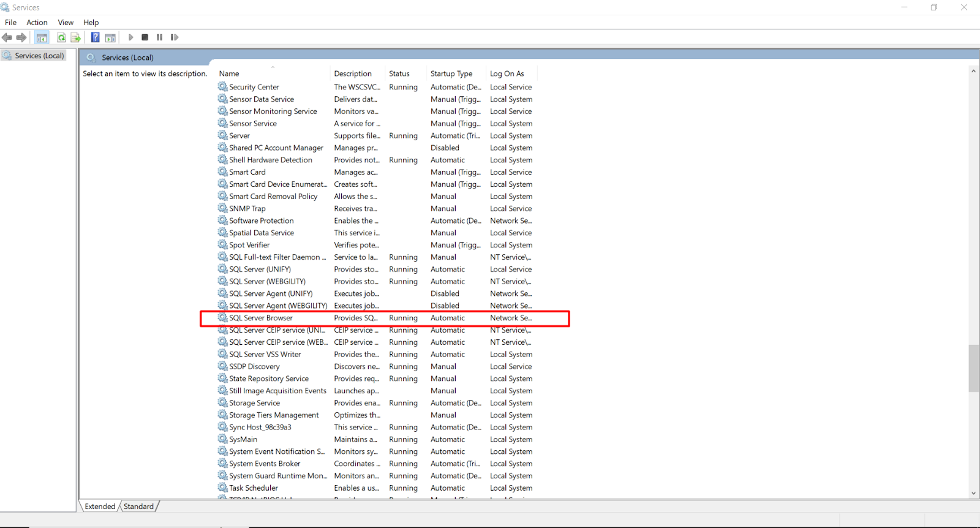Image resolution: width=980 pixels, height=528 pixels.
Task: Click the scroll down arrow of the service list
Action: [x=973, y=493]
